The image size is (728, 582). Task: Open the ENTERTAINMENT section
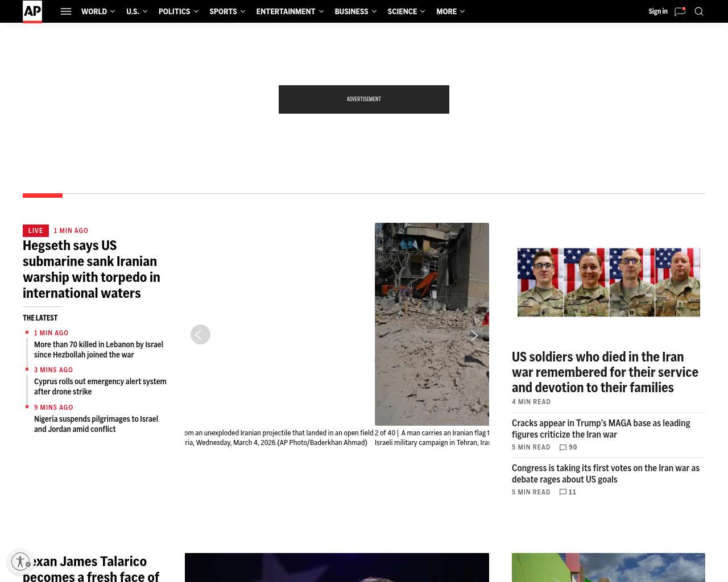pos(286,11)
